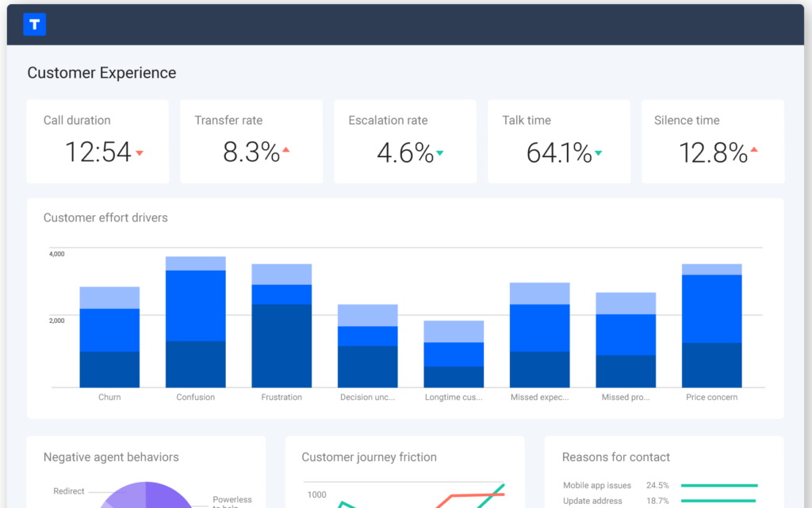The image size is (812, 508).
Task: Click the Customer journey friction panel title
Action: (369, 457)
